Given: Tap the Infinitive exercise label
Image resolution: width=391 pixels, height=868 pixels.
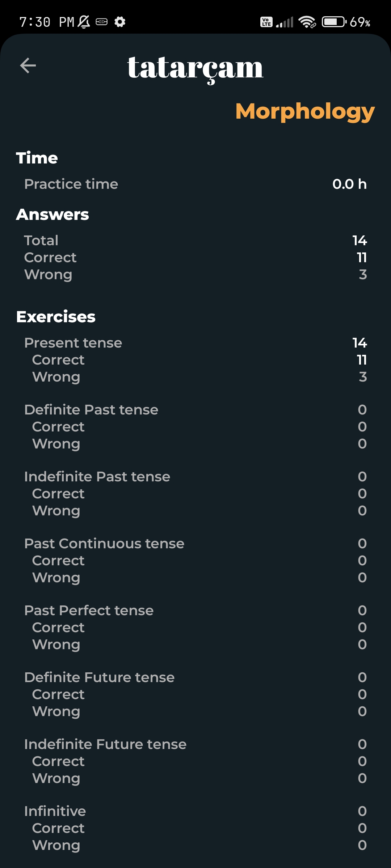Looking at the screenshot, I should click(55, 811).
